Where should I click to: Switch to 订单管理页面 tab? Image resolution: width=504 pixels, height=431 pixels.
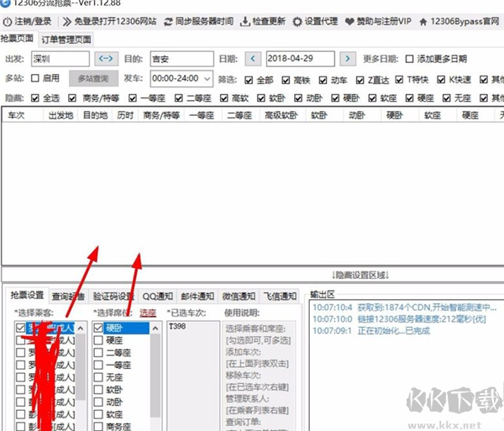coord(66,39)
